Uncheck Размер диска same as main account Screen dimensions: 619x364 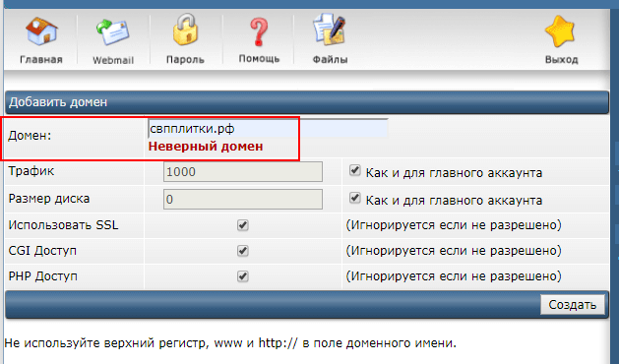355,198
